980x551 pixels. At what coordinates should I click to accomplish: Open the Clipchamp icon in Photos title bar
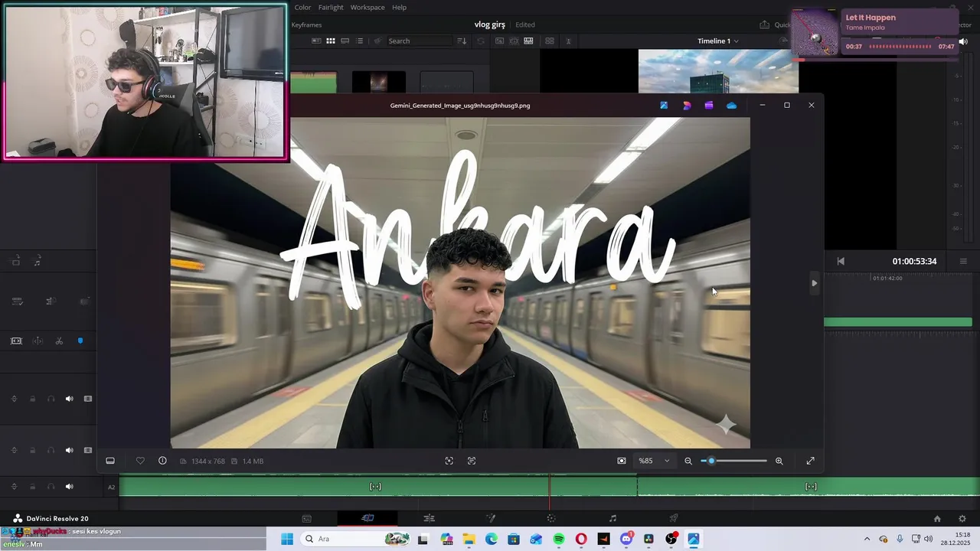[709, 106]
